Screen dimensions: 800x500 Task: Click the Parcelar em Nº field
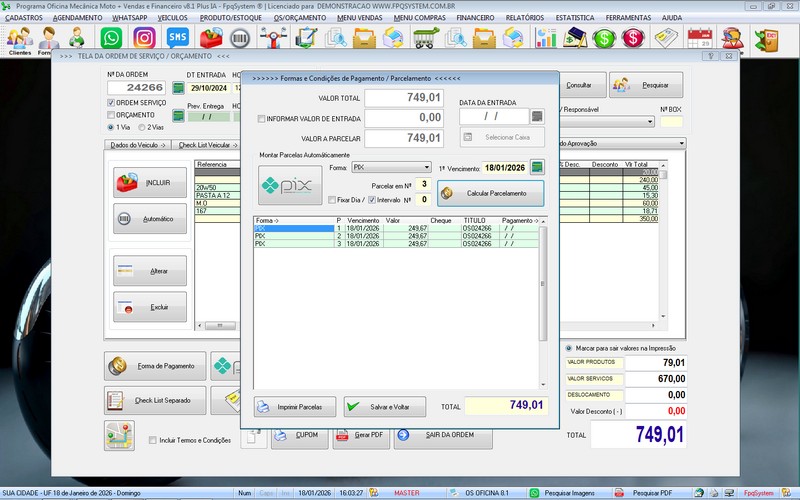click(x=423, y=184)
